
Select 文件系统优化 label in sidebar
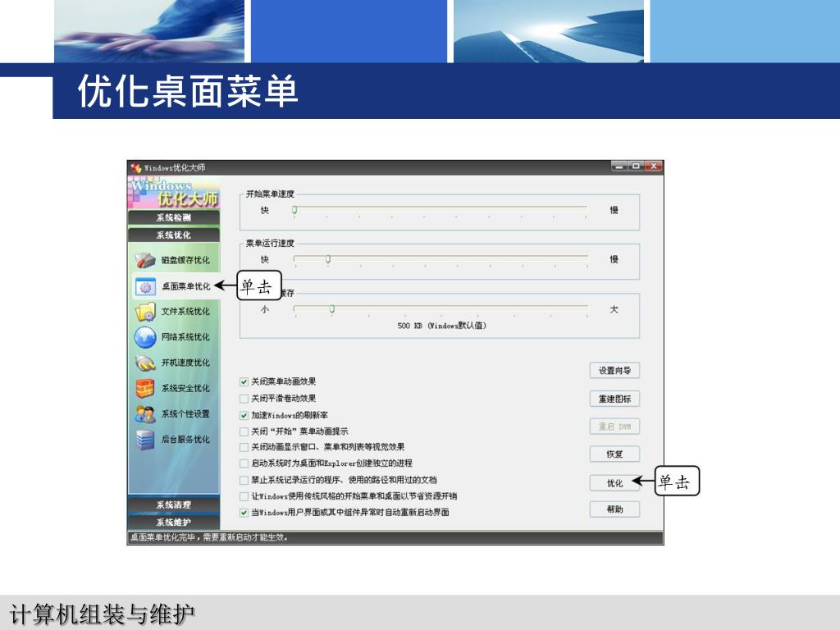click(x=185, y=311)
